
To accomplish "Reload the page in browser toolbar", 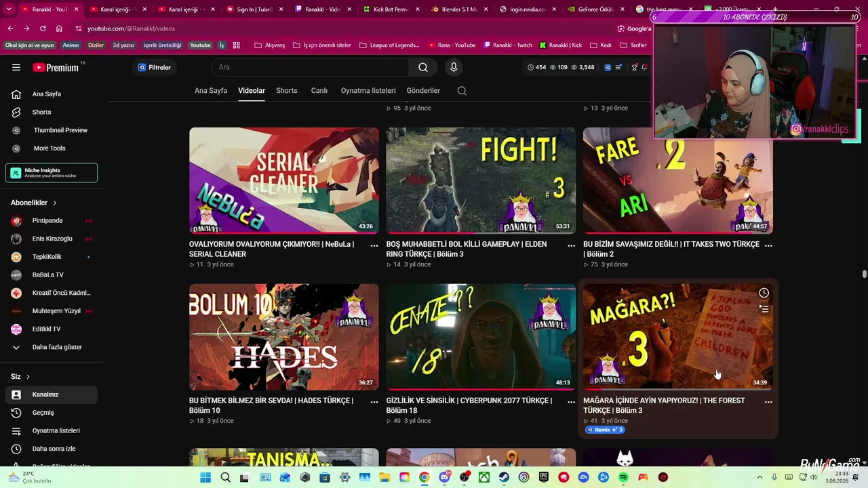I will [43, 28].
